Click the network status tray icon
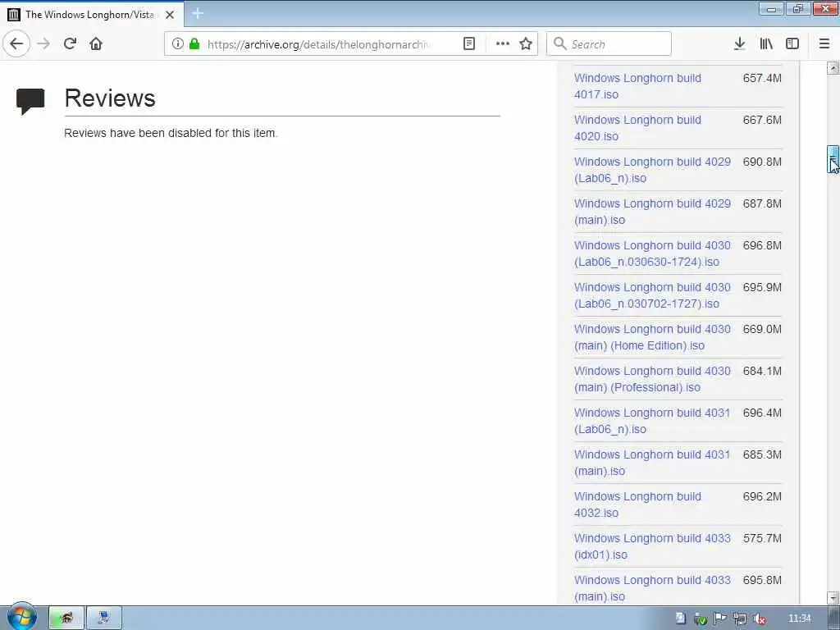Image resolution: width=840 pixels, height=630 pixels. click(x=740, y=619)
